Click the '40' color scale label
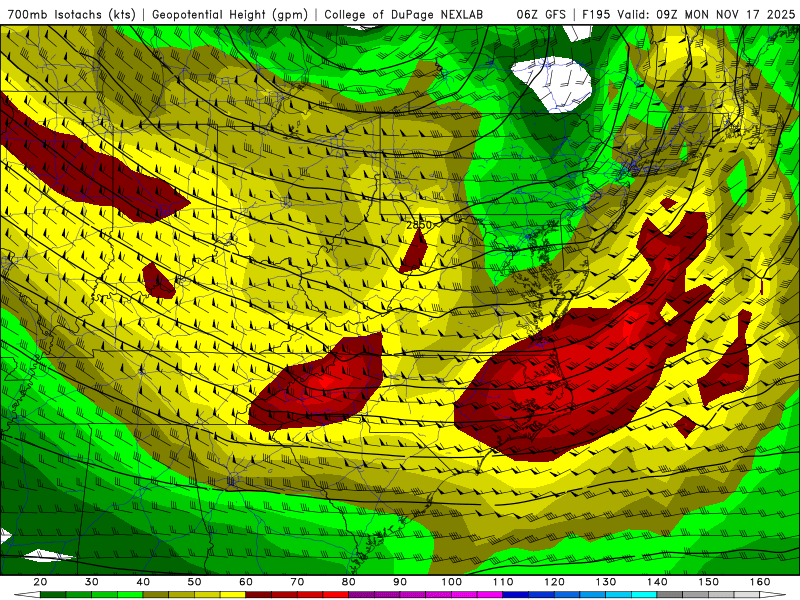Screen dimensions: 800x600 point(143,582)
